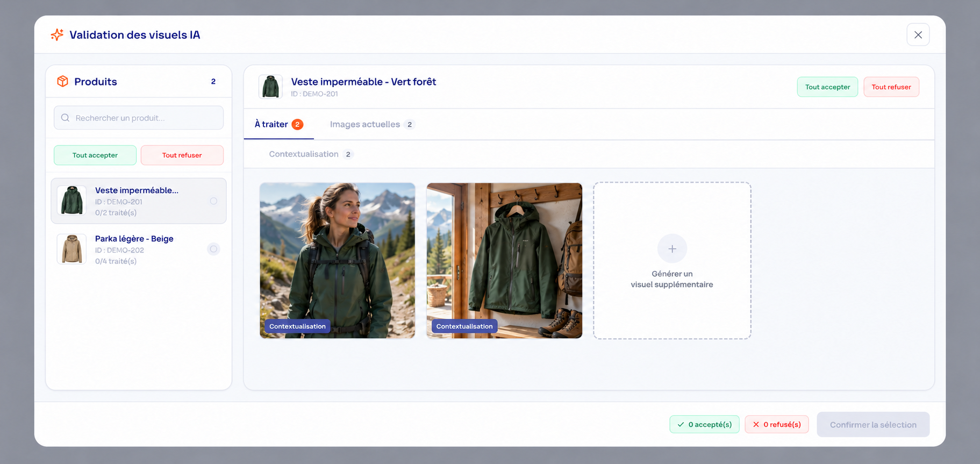Click ID : DEMO-201 under header title
Image resolution: width=980 pixels, height=464 pixels.
[x=314, y=94]
